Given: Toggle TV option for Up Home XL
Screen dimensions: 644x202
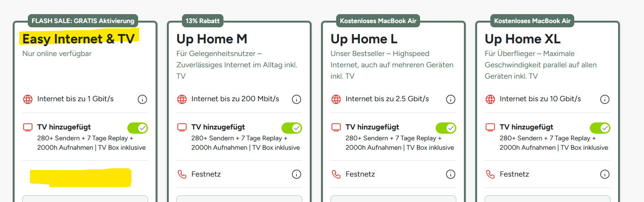Looking at the screenshot, I should (x=600, y=128).
